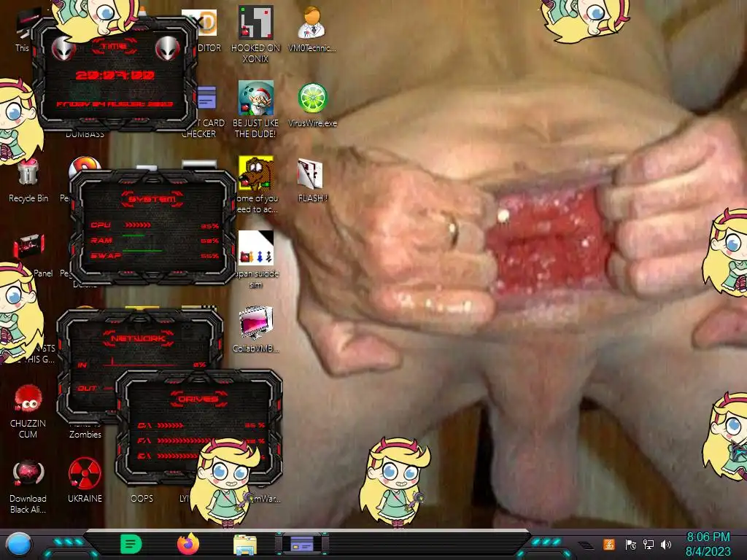Click the OOPS desktop label

pyautogui.click(x=142, y=499)
